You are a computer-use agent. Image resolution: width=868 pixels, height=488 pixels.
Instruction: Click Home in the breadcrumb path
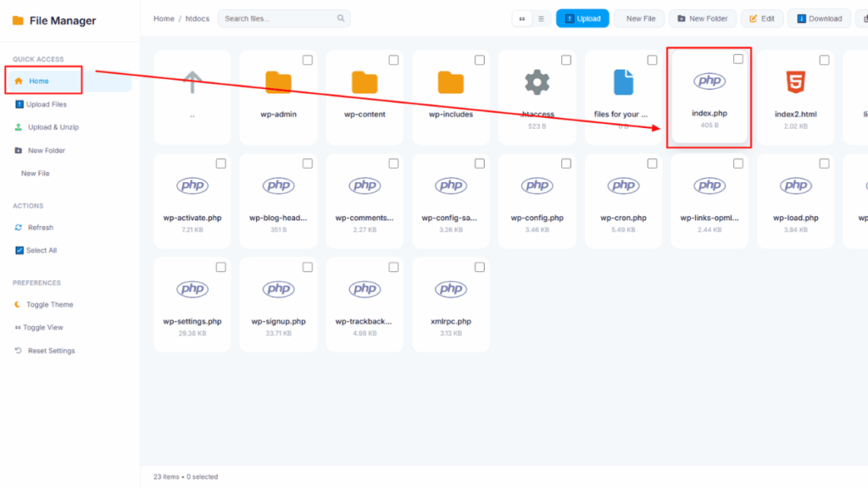164,18
